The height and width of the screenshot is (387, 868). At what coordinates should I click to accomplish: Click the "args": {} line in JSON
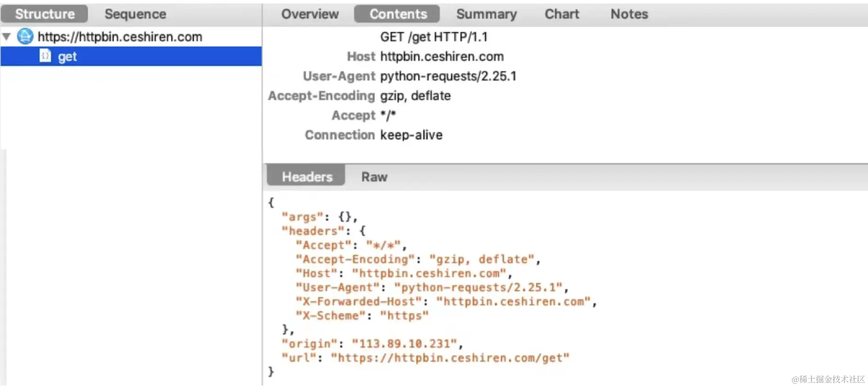pos(320,216)
